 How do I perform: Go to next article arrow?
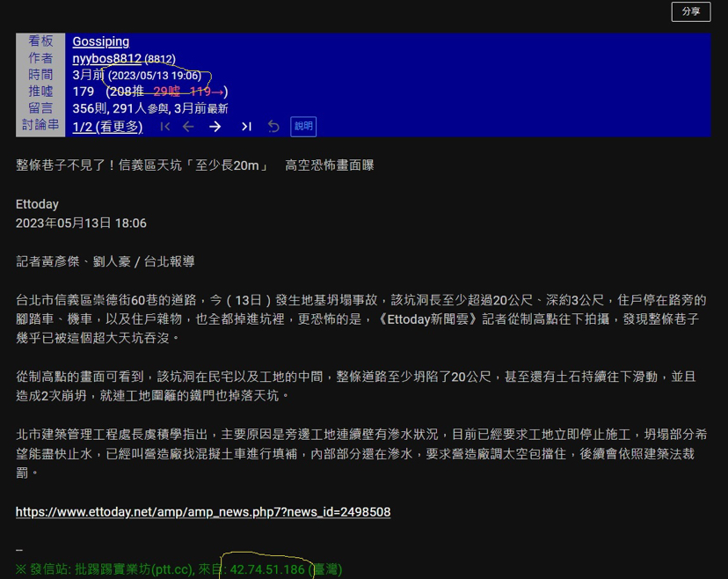coord(215,127)
